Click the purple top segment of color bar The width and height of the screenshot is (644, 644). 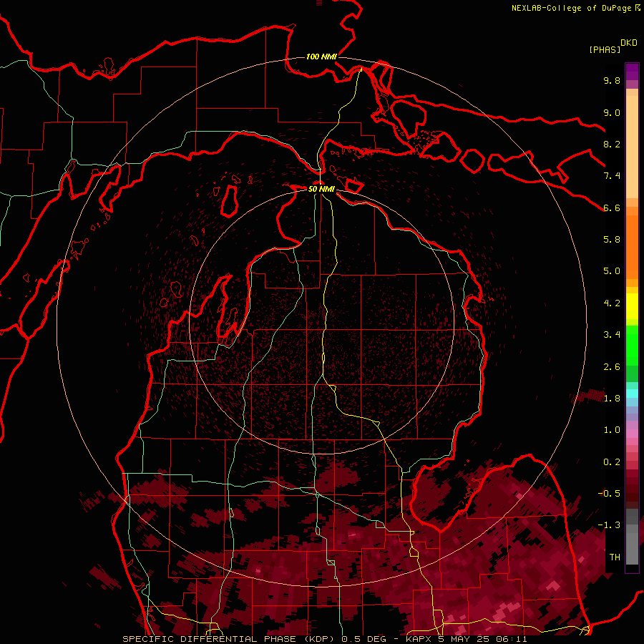click(x=632, y=72)
